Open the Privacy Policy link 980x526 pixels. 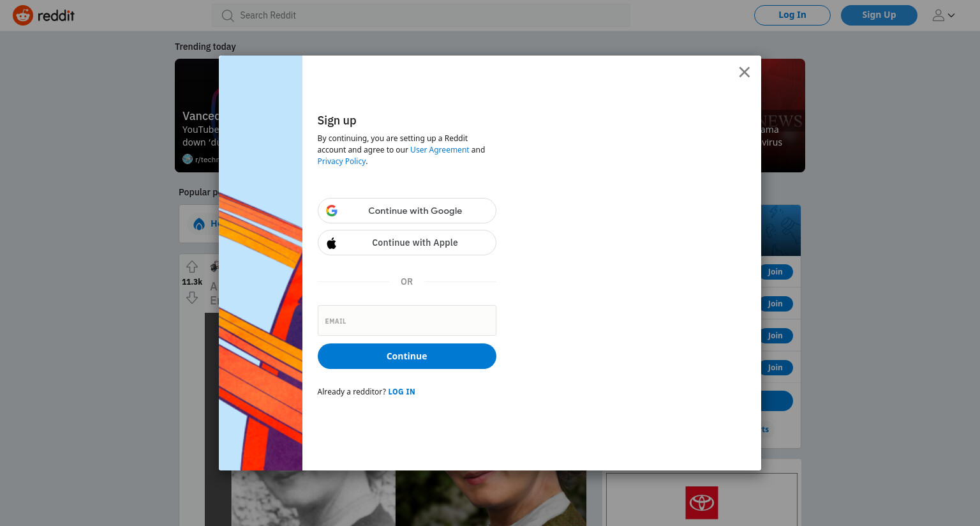point(341,162)
